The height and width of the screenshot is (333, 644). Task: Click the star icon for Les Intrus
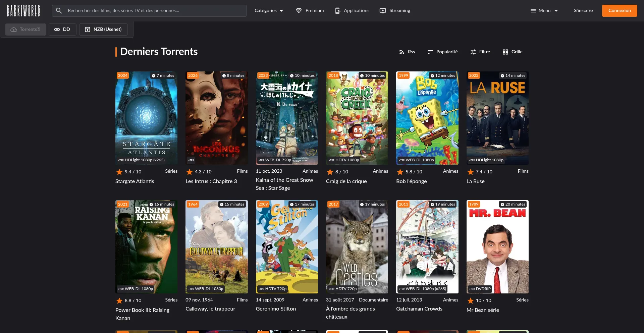(x=190, y=172)
